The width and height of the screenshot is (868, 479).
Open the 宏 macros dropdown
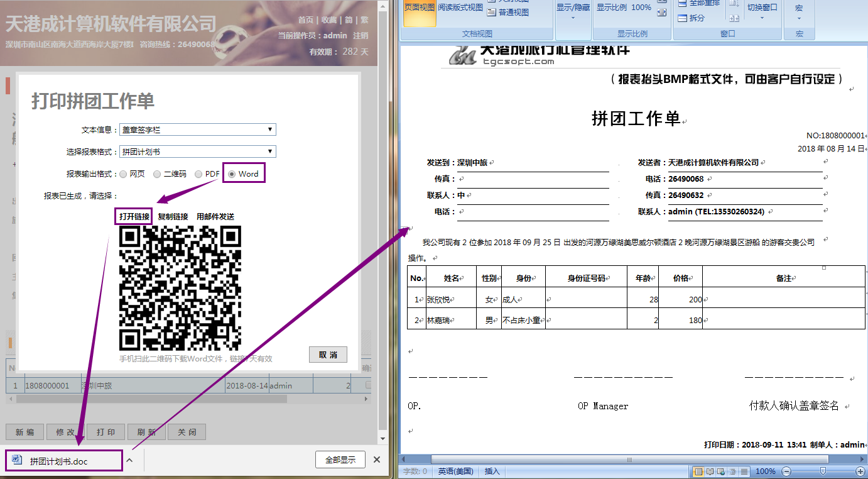click(x=799, y=11)
